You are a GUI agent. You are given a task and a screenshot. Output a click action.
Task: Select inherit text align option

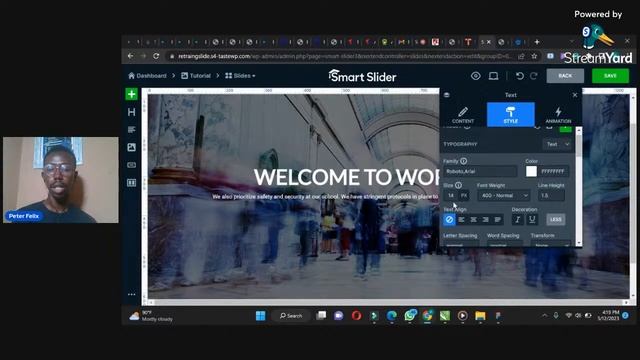coord(449,220)
